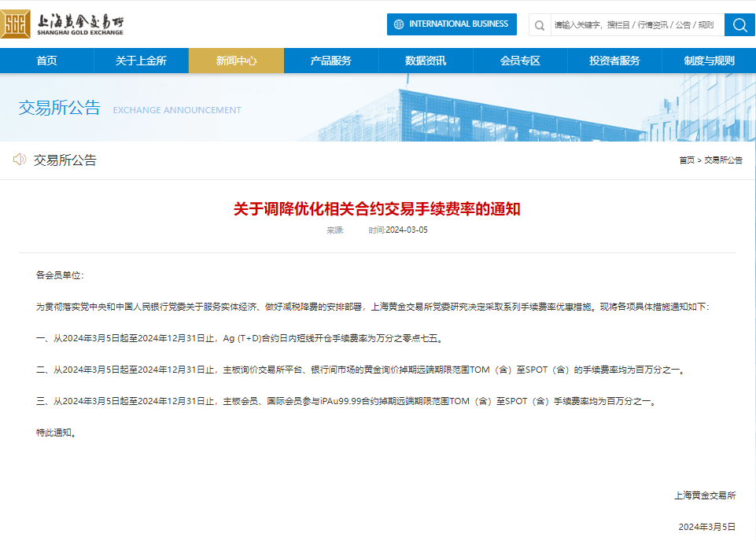Click the 交易所公告 breadcrumb link
This screenshot has height=541, width=756.
[723, 160]
